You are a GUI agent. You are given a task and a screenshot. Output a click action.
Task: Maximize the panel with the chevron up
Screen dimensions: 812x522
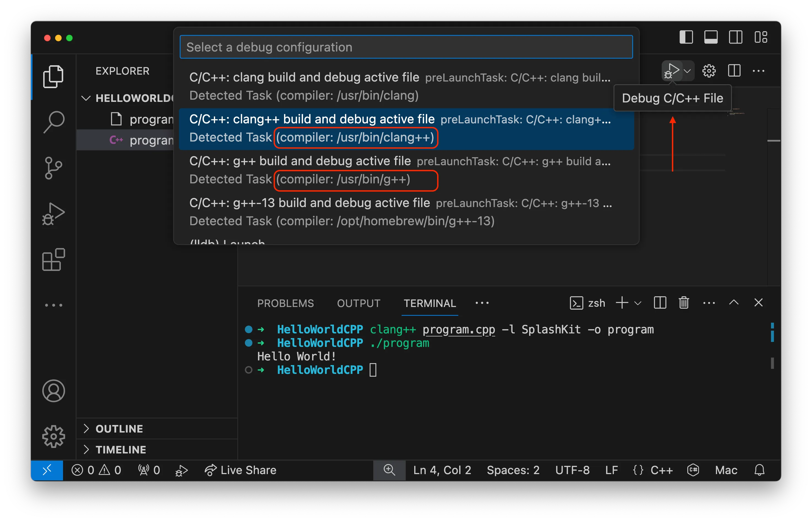pos(733,302)
